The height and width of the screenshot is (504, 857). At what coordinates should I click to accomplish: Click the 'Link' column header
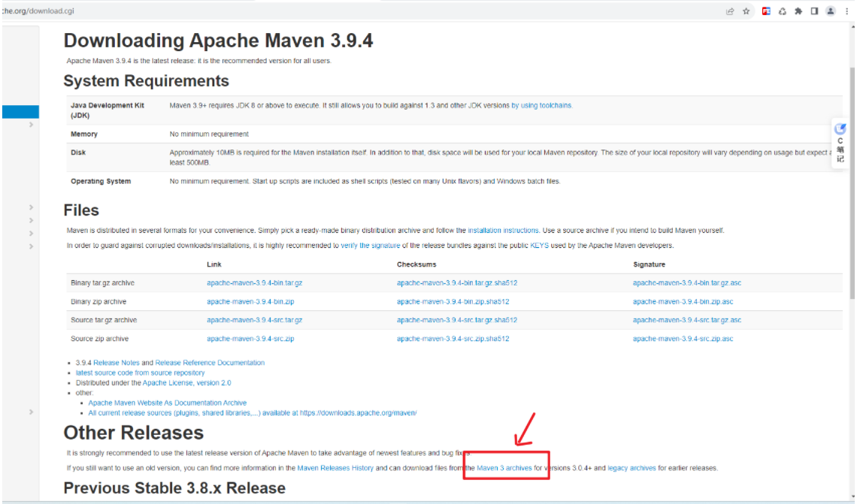tap(213, 264)
